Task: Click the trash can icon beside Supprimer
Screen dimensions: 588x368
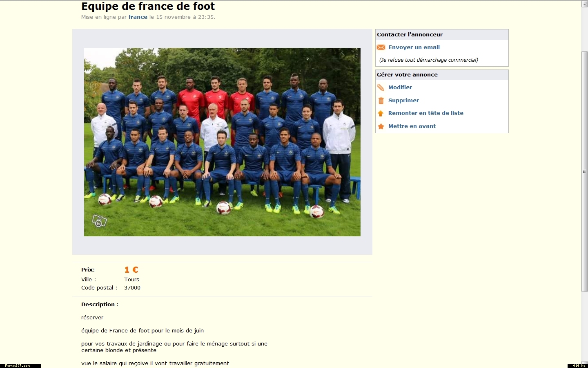Action: tap(381, 101)
